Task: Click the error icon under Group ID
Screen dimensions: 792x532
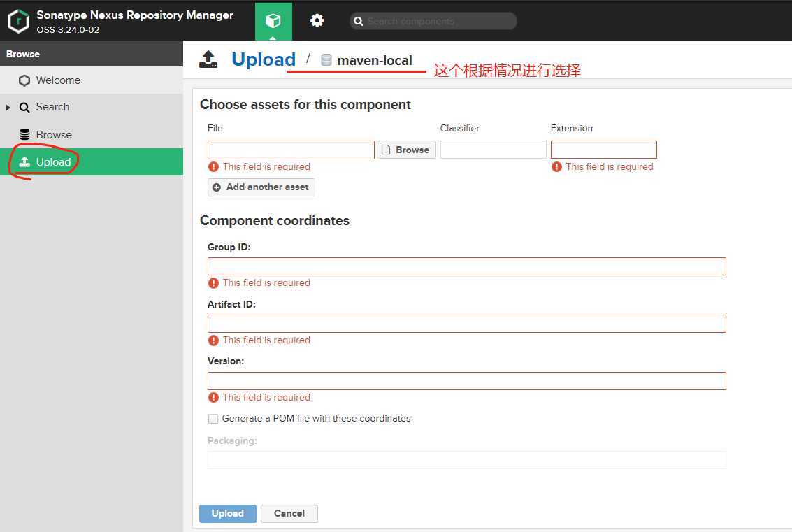Action: click(x=213, y=283)
